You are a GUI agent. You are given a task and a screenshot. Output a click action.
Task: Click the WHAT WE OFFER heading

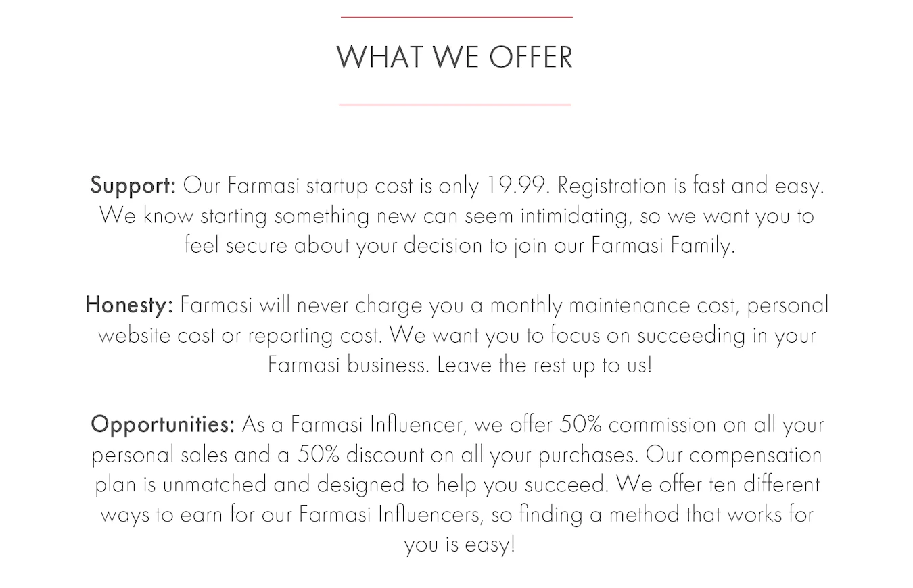pos(454,57)
